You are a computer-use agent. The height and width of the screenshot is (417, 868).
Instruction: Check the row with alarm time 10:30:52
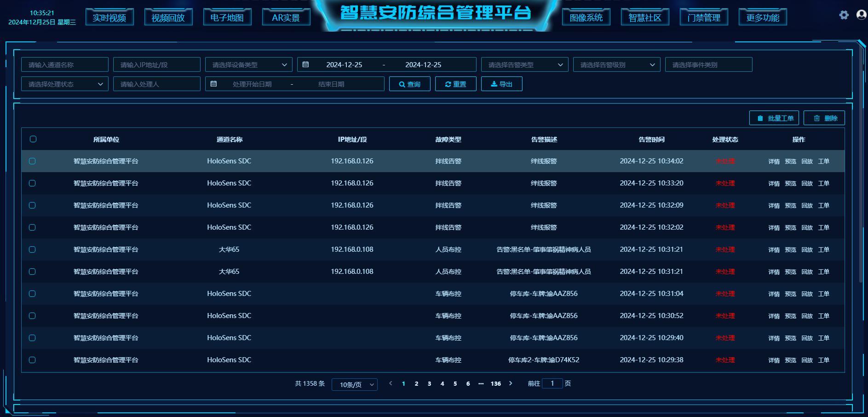point(32,316)
